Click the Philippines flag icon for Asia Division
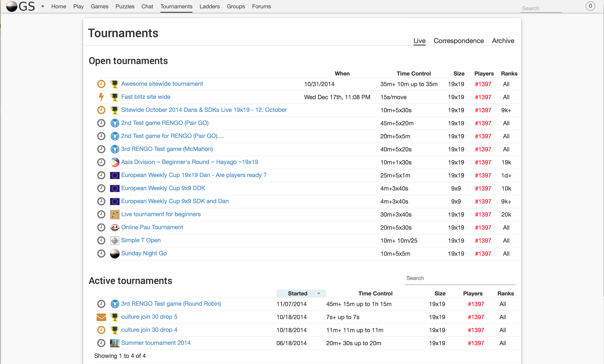 click(114, 162)
